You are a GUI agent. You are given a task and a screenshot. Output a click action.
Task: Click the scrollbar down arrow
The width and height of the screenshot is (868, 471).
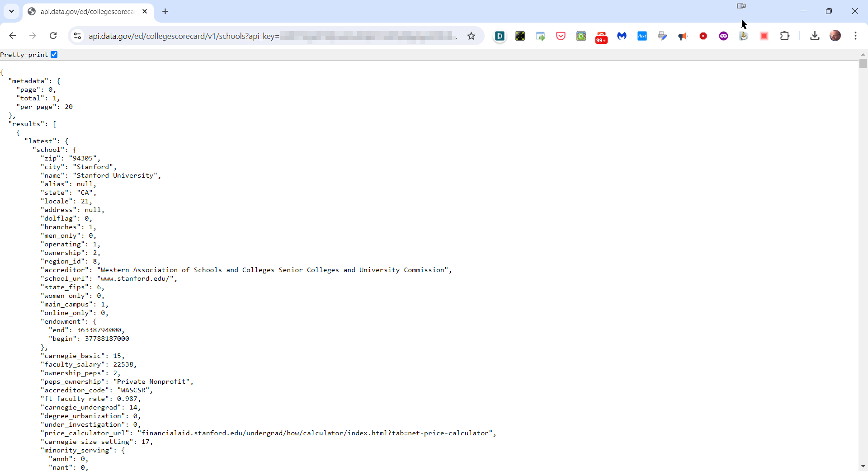(863, 466)
